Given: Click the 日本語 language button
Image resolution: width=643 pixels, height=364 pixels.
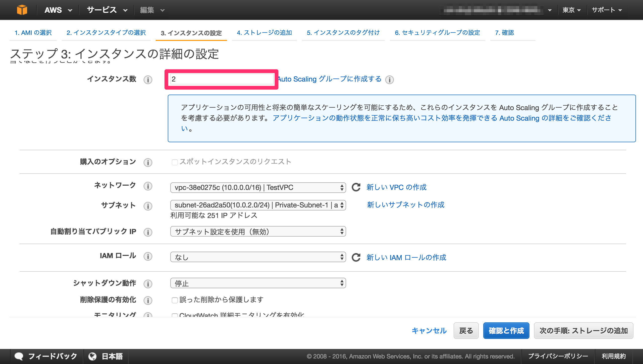Looking at the screenshot, I should point(105,356).
